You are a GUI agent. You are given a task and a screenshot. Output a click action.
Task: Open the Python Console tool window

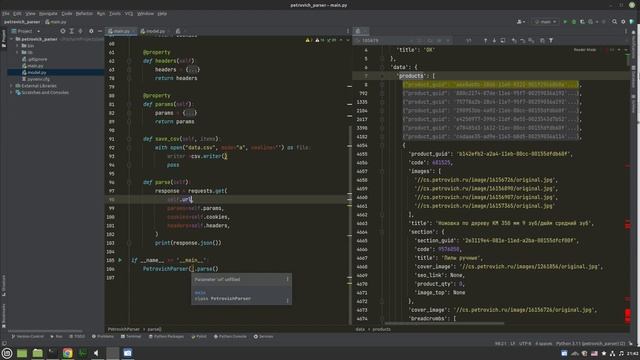230,337
